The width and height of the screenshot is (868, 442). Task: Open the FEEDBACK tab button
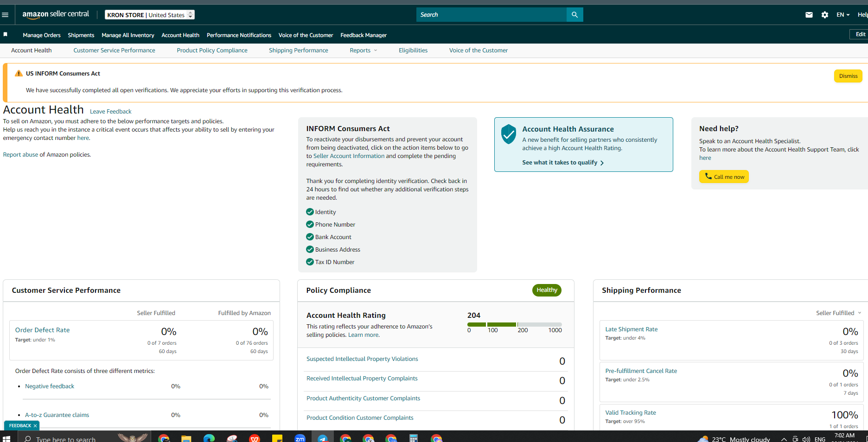tap(20, 426)
